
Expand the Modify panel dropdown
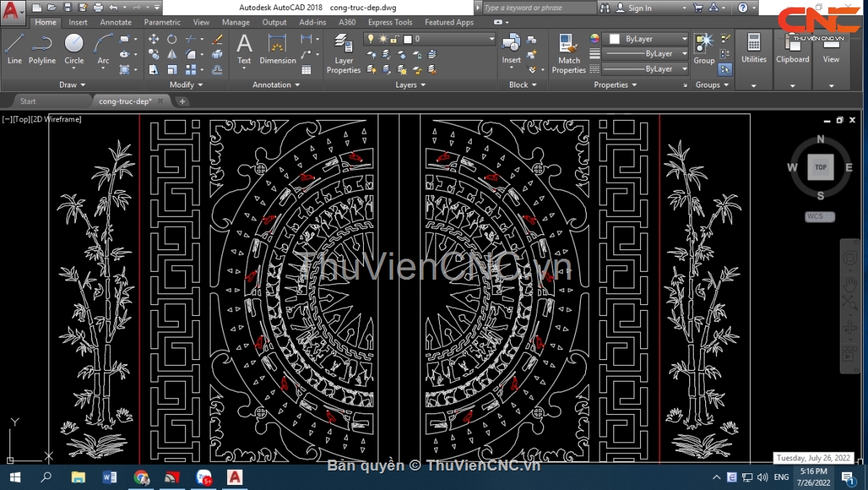point(186,85)
